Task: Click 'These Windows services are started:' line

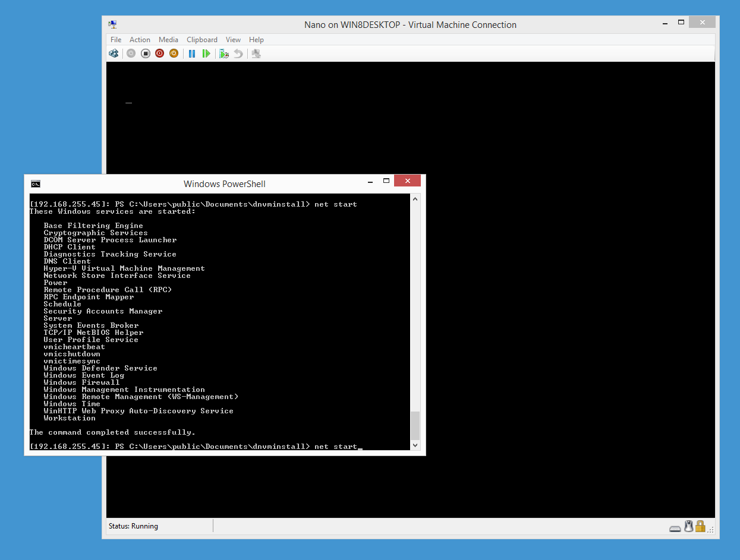Action: pos(112,211)
